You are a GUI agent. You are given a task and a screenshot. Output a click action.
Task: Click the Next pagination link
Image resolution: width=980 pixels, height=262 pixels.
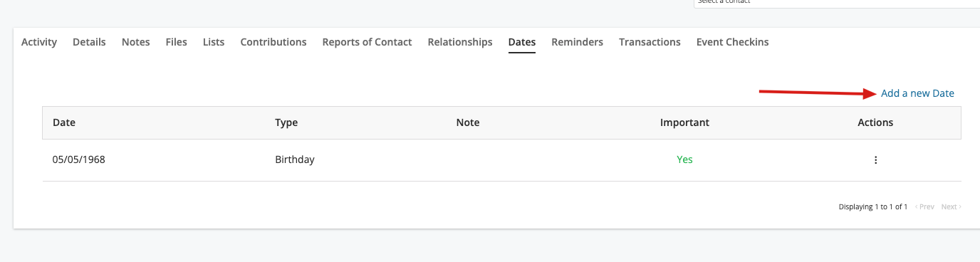tap(951, 207)
